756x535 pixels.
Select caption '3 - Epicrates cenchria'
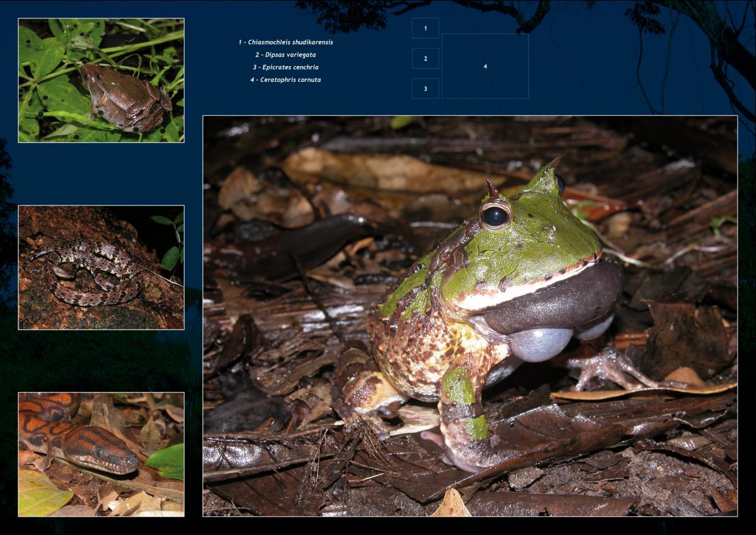click(x=285, y=67)
